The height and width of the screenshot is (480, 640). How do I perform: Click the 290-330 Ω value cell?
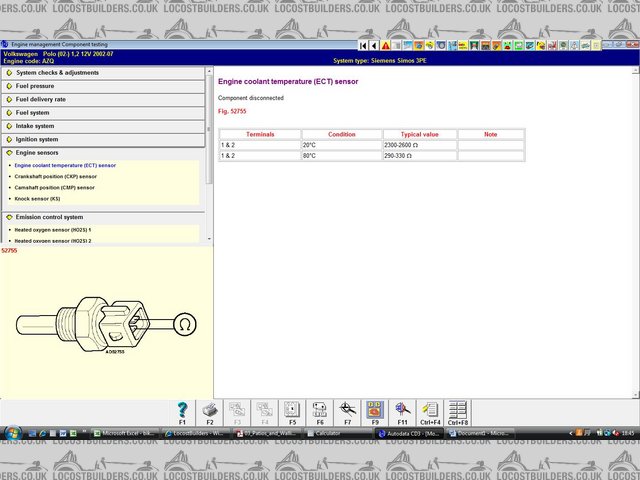click(420, 156)
